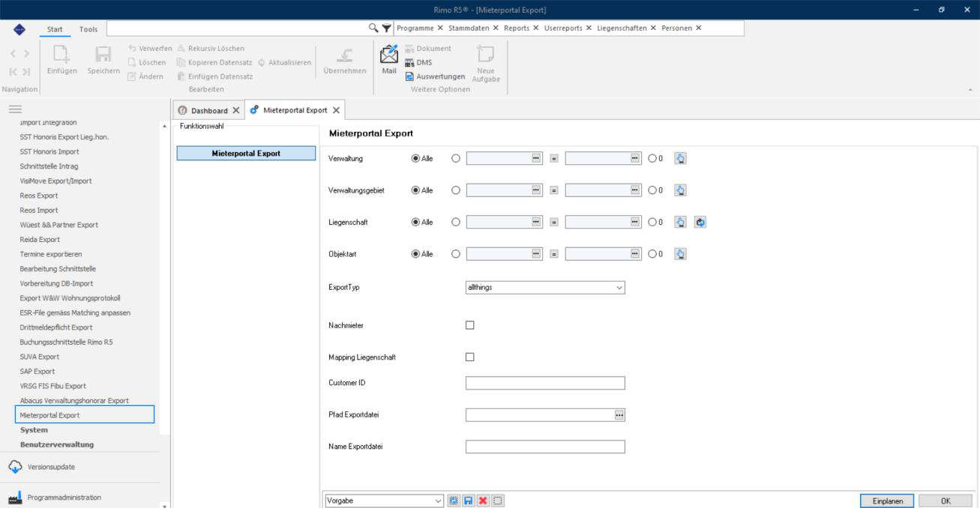980x508 pixels.
Task: Click the sidebar scroll down arrow
Action: tap(165, 505)
